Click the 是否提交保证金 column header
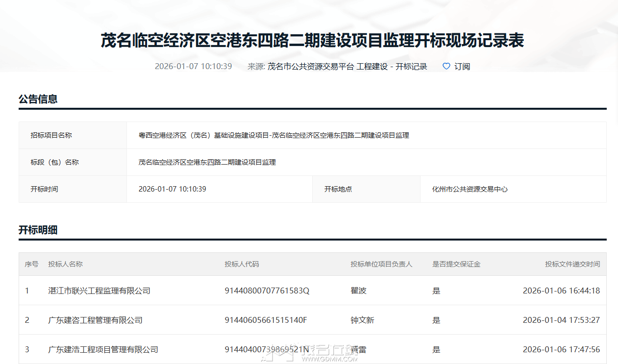The width and height of the screenshot is (618, 364). (x=456, y=264)
